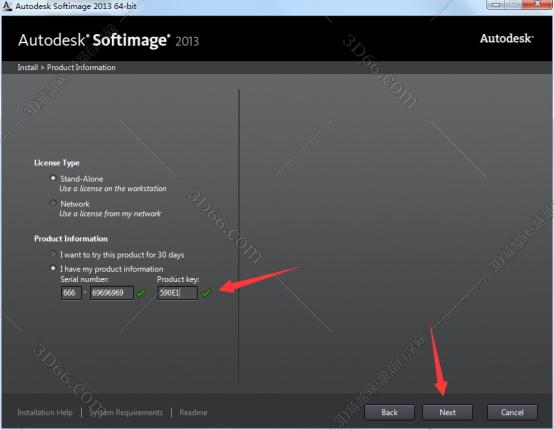Click the Product key field

pyautogui.click(x=177, y=293)
